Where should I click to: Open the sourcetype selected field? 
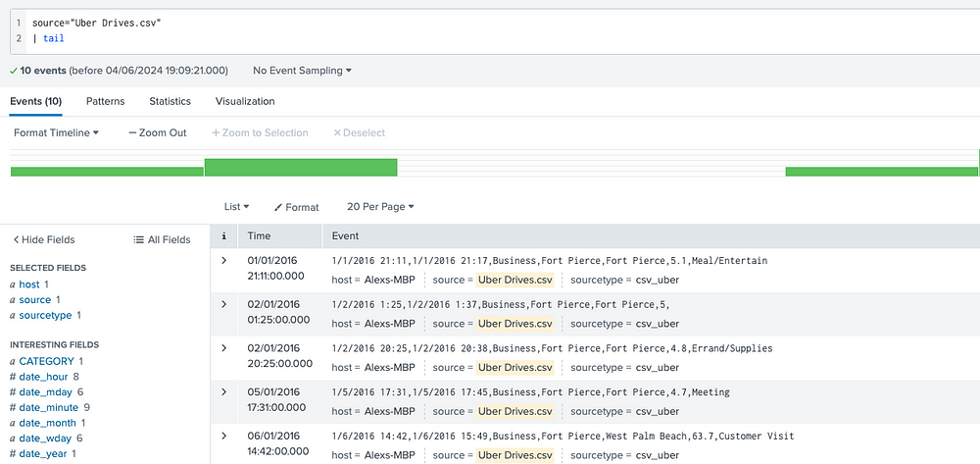(46, 315)
